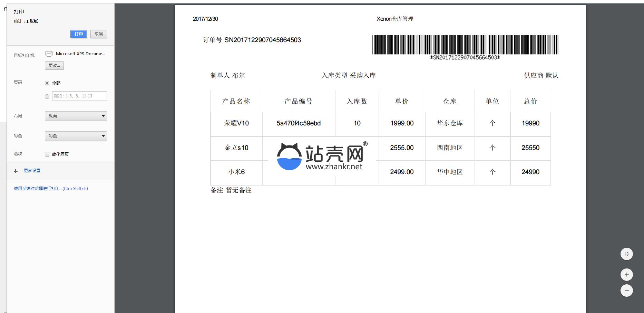Select the 全部 pages radio button
Screen dimensions: 644x313
[47, 83]
